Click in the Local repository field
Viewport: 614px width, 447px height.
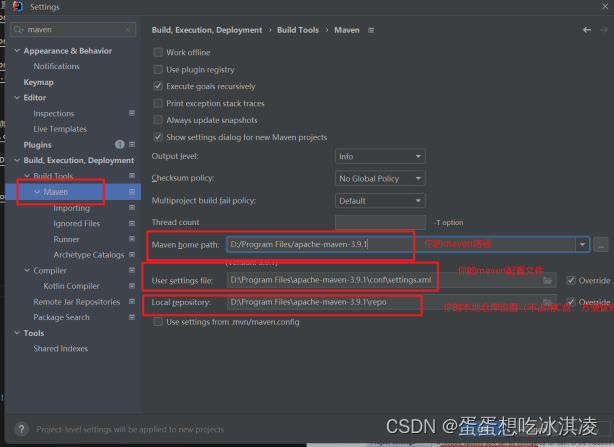[391, 302]
